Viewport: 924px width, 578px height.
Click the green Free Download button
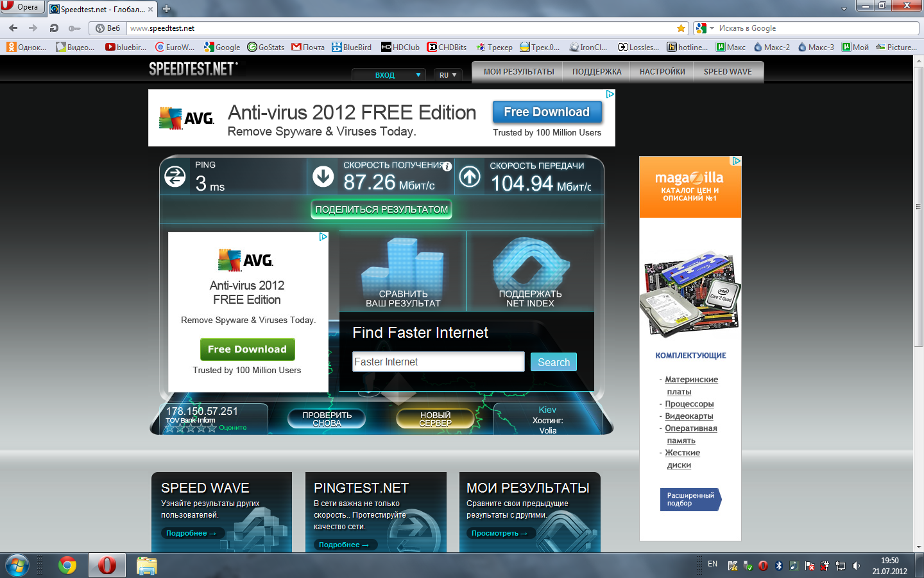(x=247, y=349)
